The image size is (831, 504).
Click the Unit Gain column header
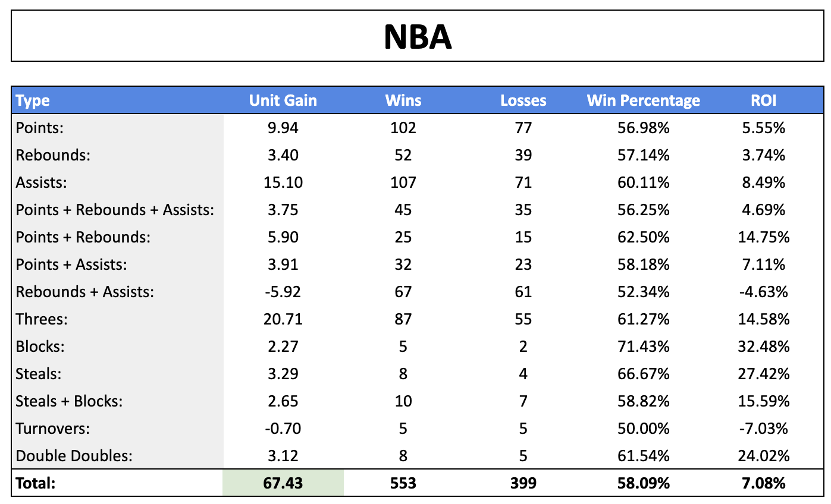[283, 100]
